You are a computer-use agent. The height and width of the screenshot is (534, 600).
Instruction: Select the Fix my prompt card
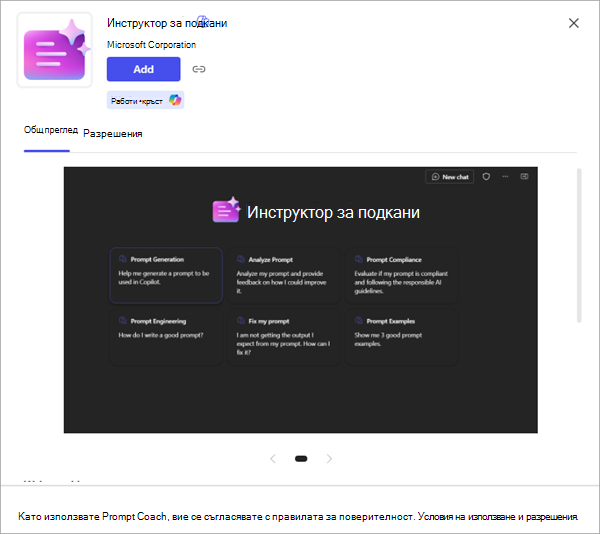click(x=284, y=337)
